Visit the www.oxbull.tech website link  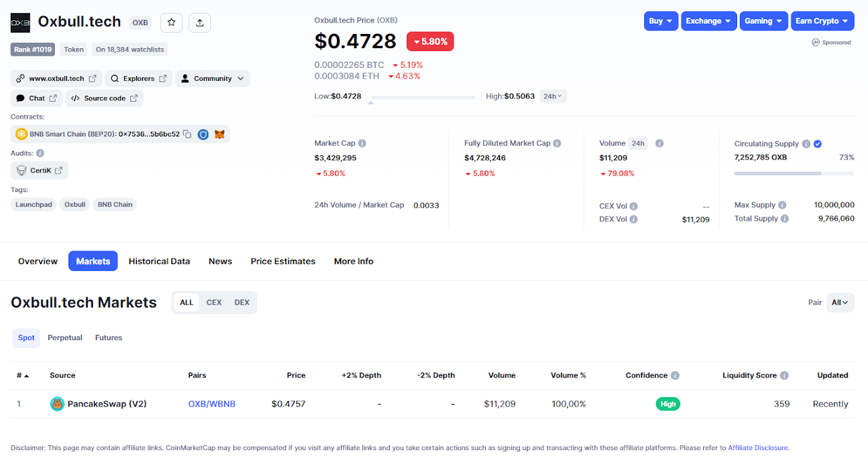click(56, 79)
